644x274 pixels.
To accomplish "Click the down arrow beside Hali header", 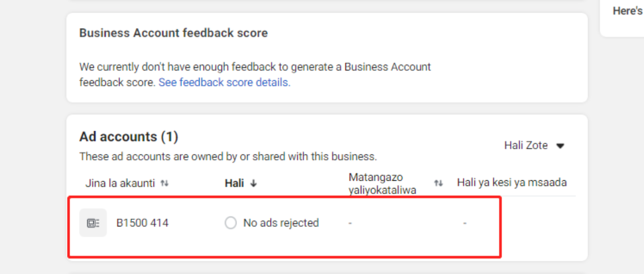I will coord(254,184).
